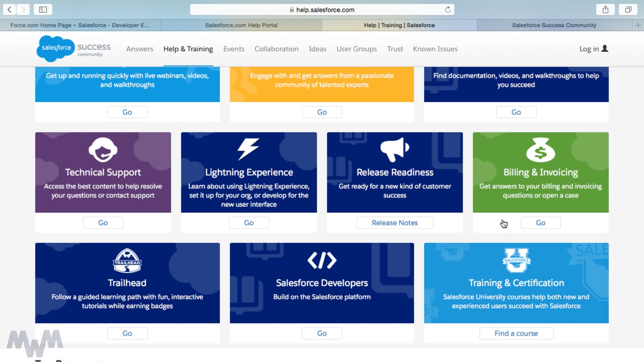
Task: Click the Log in user icon
Action: pos(605,49)
